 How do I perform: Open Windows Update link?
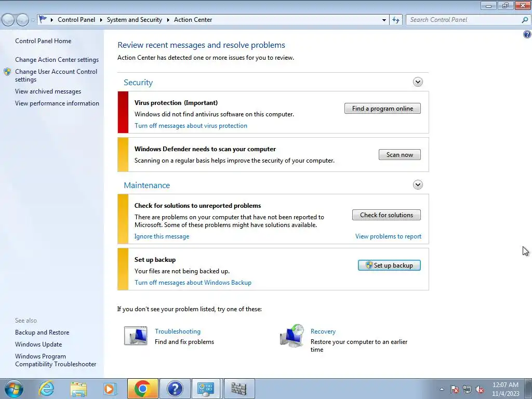pos(38,344)
